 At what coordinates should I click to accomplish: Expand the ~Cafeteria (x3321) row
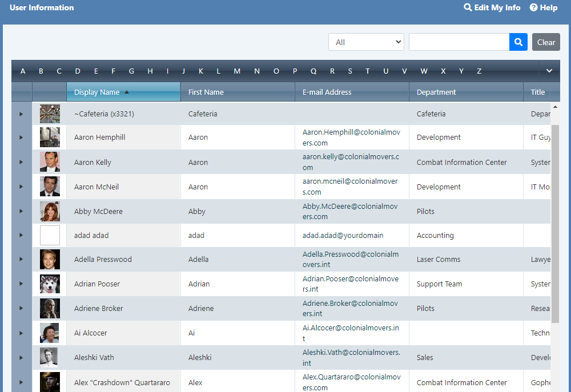pyautogui.click(x=21, y=114)
